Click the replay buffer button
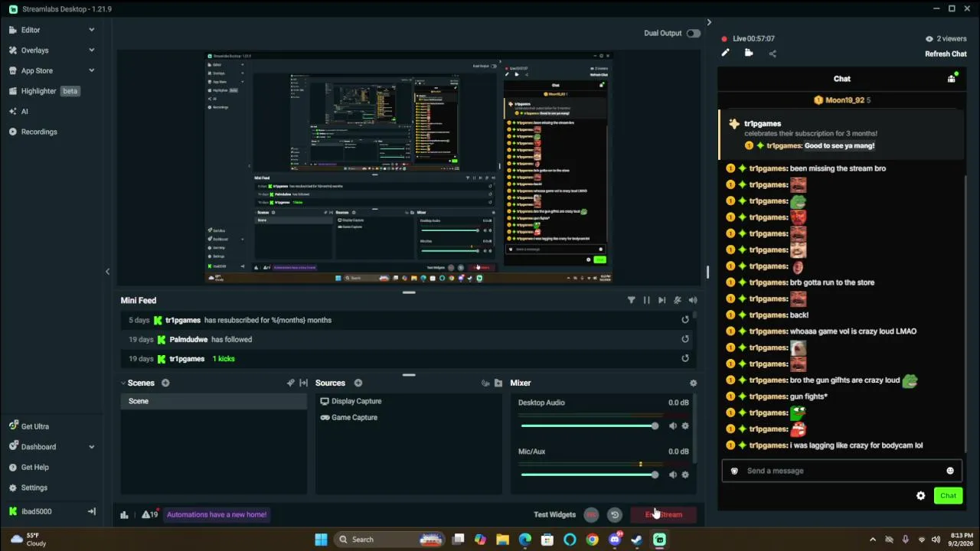The height and width of the screenshot is (551, 980). [614, 514]
